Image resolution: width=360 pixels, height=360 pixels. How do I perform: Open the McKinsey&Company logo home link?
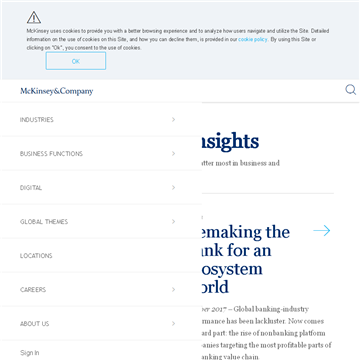click(57, 91)
